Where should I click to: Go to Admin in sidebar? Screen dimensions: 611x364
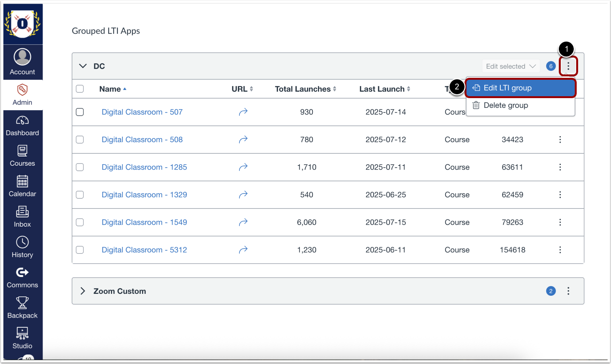23,95
